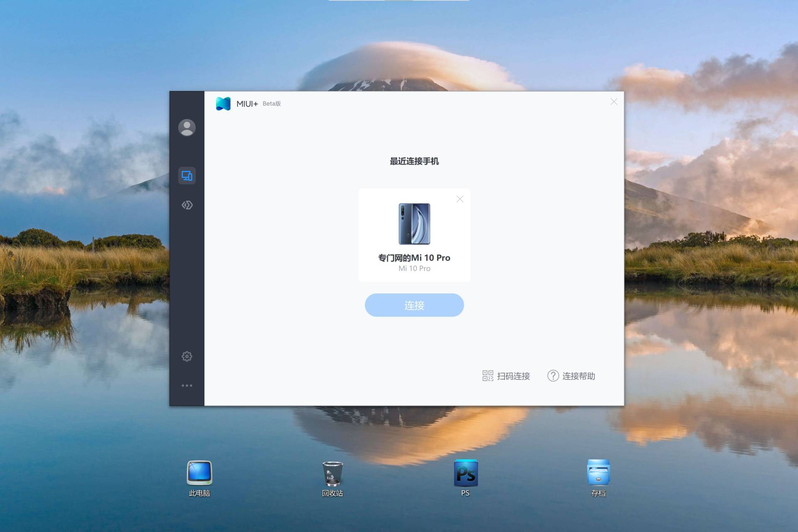The height and width of the screenshot is (532, 798).
Task: Open the user account avatar
Action: tap(187, 128)
